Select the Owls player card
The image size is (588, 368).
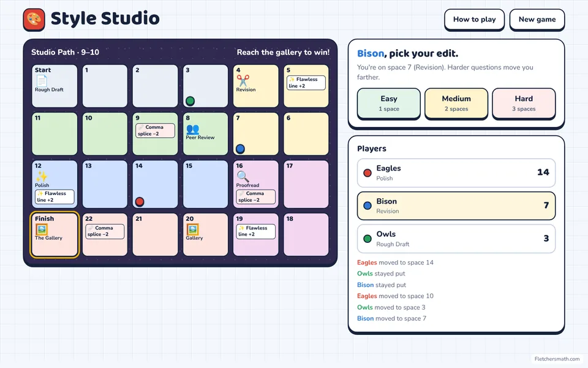(x=456, y=239)
